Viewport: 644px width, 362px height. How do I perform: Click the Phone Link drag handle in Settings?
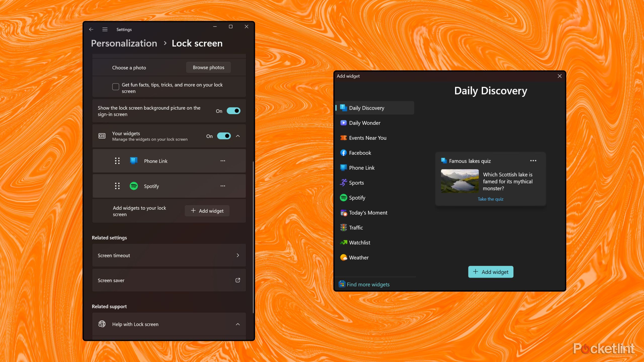pyautogui.click(x=117, y=161)
